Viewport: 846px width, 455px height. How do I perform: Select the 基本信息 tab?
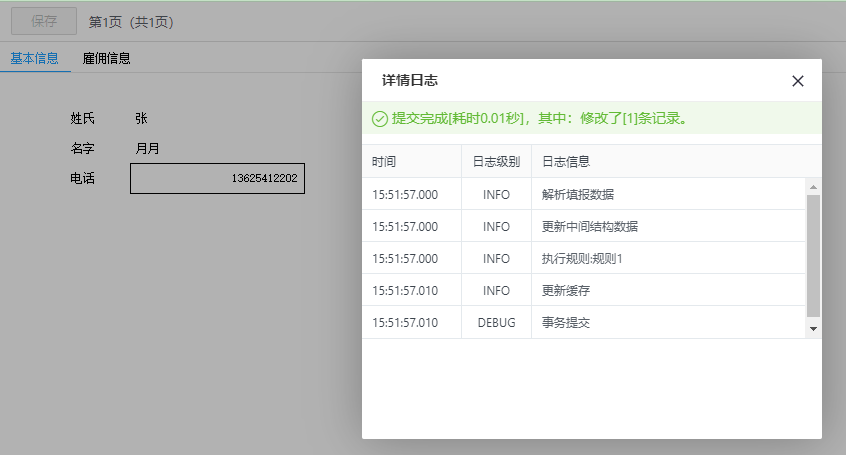pos(34,59)
